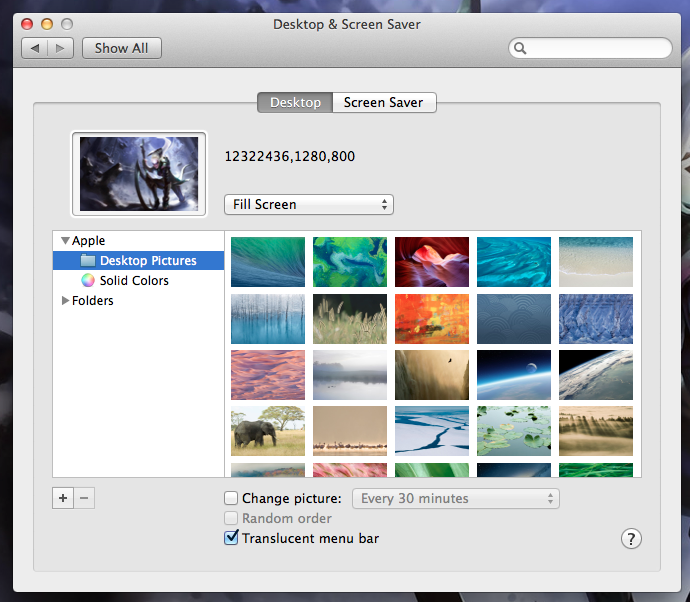The width and height of the screenshot is (690, 602).
Task: Click inside the search input field
Action: [x=590, y=48]
